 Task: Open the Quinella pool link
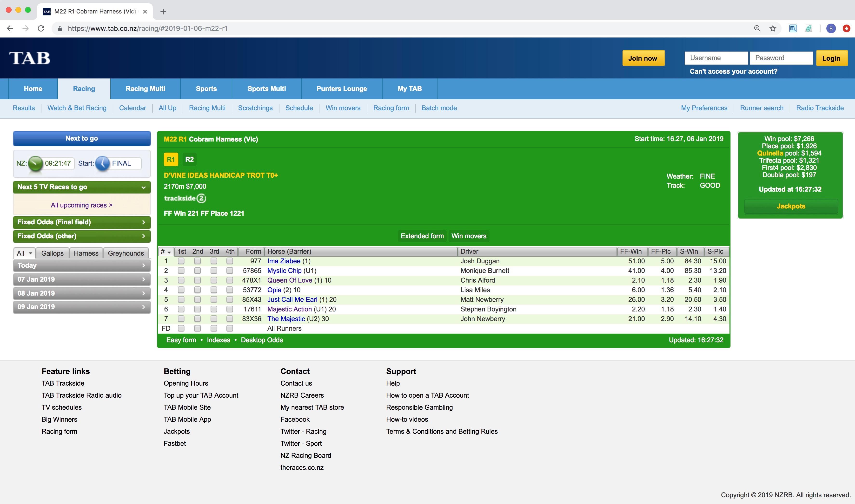coord(770,153)
